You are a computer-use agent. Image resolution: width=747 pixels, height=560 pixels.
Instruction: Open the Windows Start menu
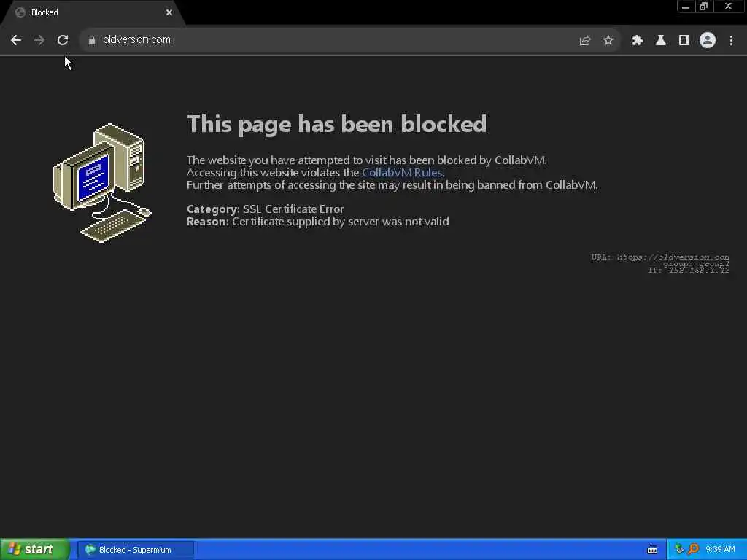tap(35, 550)
